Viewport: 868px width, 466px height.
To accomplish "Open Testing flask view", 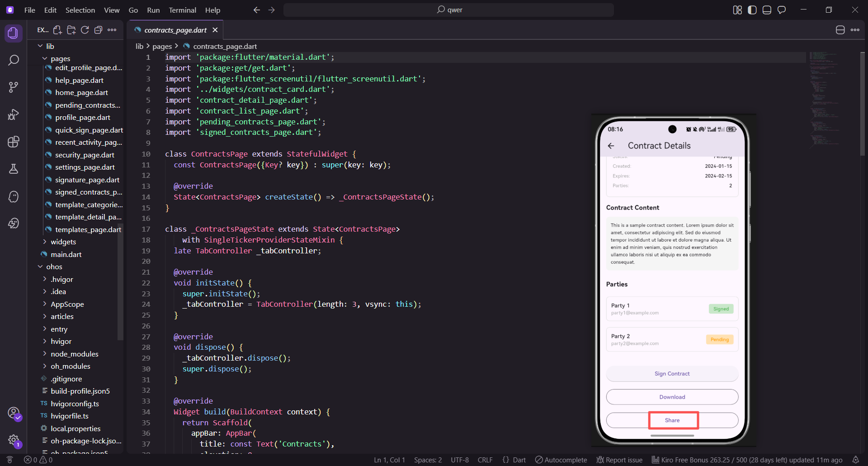I will 14,169.
